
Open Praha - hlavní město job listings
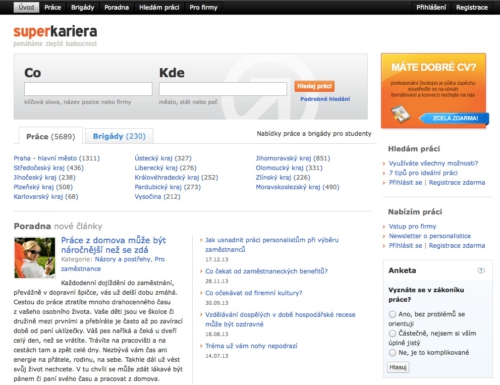pyautogui.click(x=57, y=158)
